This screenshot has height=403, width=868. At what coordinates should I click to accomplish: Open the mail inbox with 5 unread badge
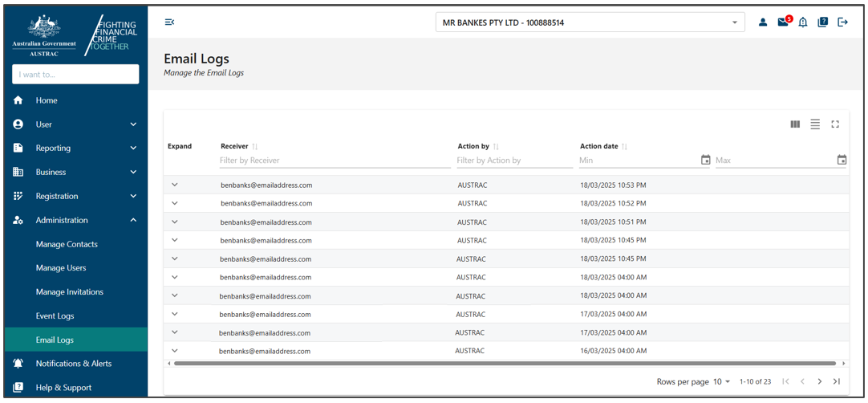pos(784,22)
